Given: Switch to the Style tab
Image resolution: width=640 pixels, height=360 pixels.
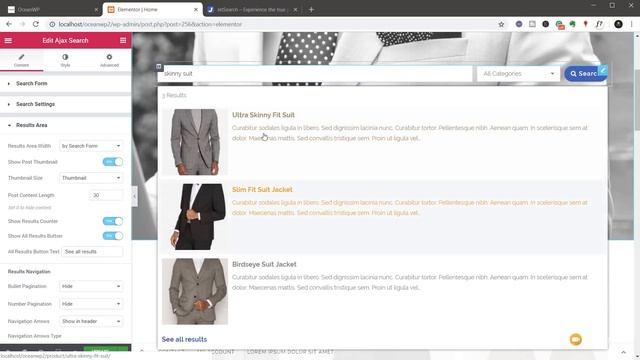Looking at the screenshot, I should [65, 60].
